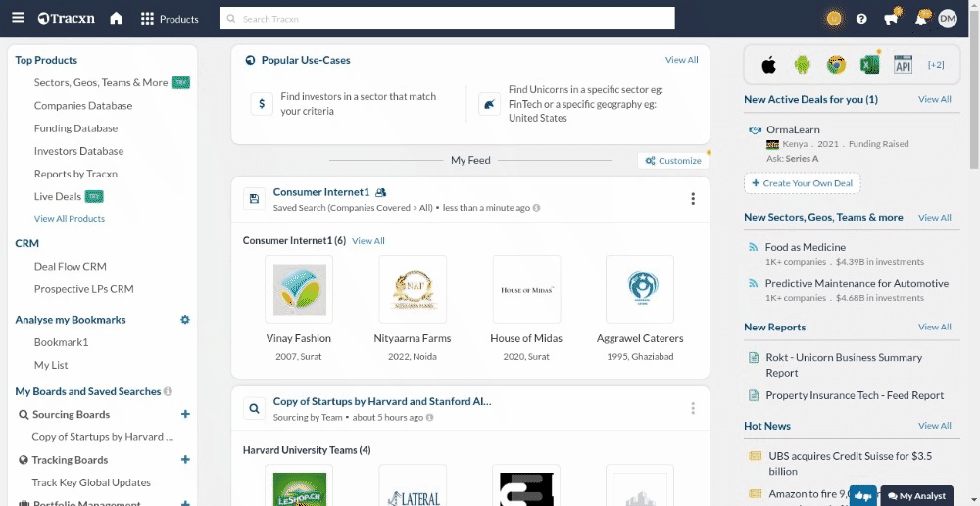Image resolution: width=980 pixels, height=506 pixels.
Task: Open Products menu in top bar
Action: tap(170, 19)
